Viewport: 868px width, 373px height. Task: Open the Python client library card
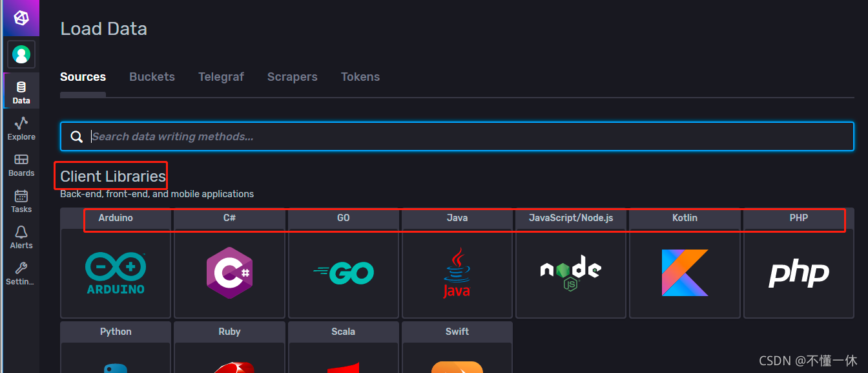click(116, 347)
